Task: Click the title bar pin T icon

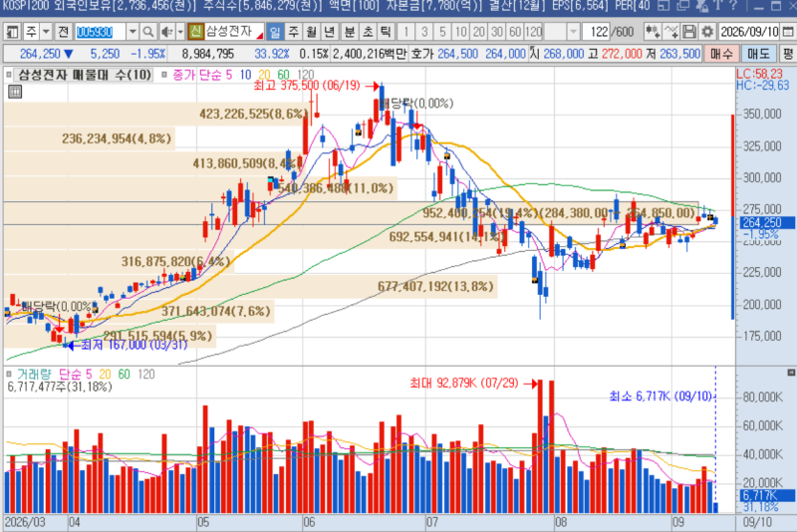Action: [x=718, y=6]
